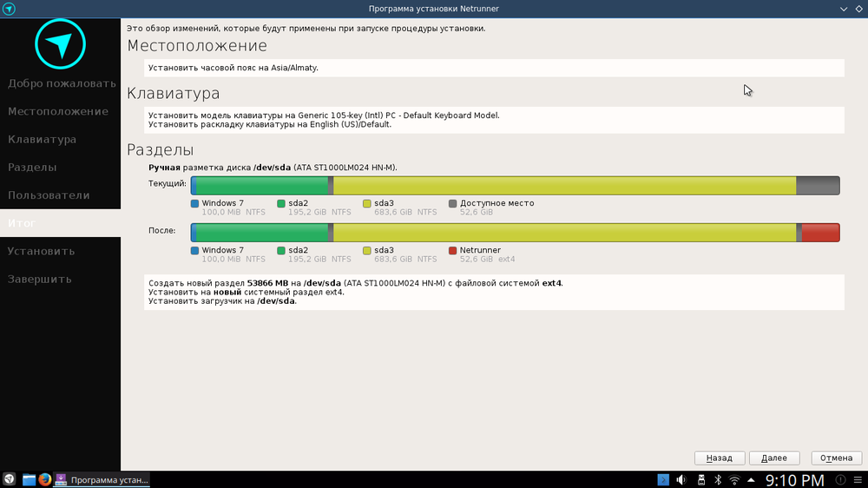Open the 9:10 PM clock
Image resolution: width=868 pixels, height=488 pixels.
(x=795, y=479)
